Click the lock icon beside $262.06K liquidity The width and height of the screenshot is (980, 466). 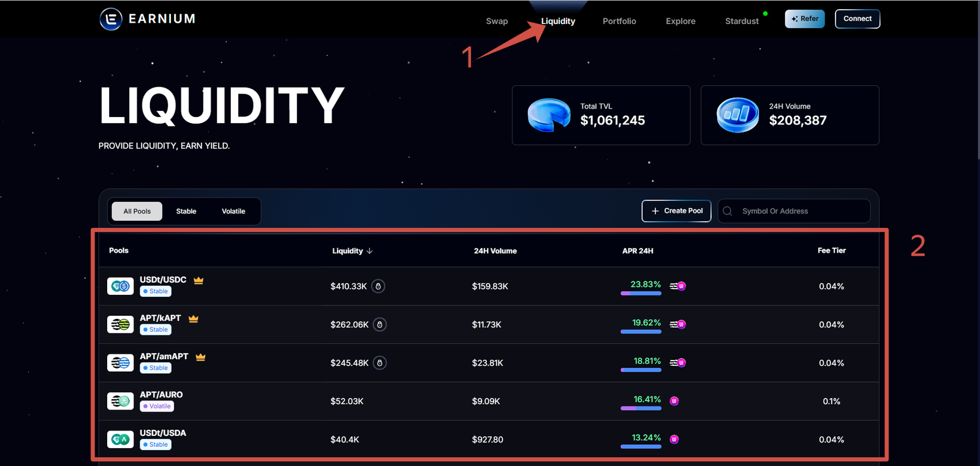(x=380, y=325)
